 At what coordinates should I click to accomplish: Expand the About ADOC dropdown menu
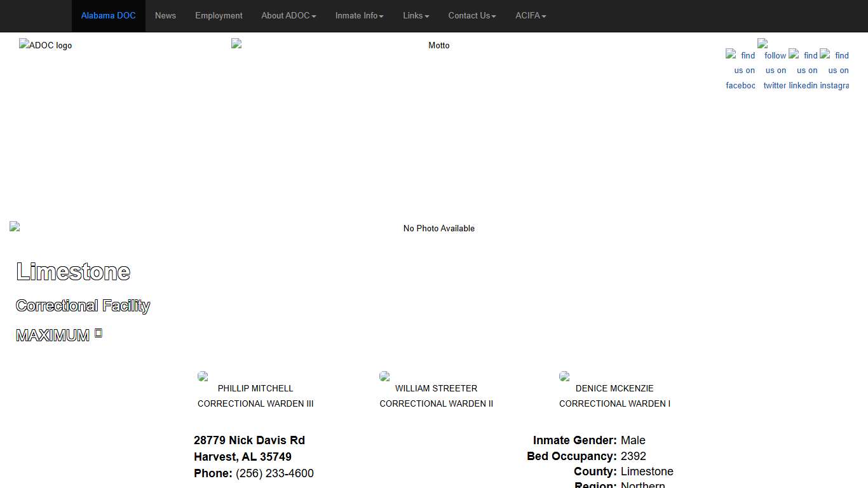tap(288, 16)
